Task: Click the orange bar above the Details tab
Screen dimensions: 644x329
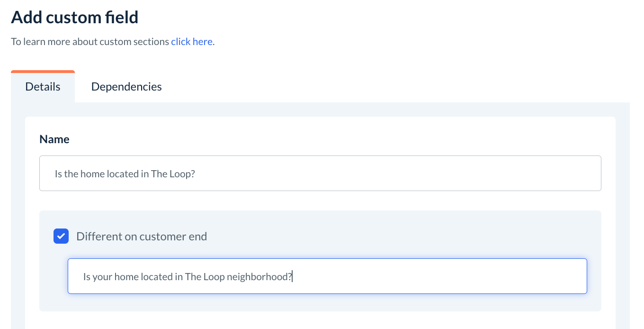Action: pos(43,72)
